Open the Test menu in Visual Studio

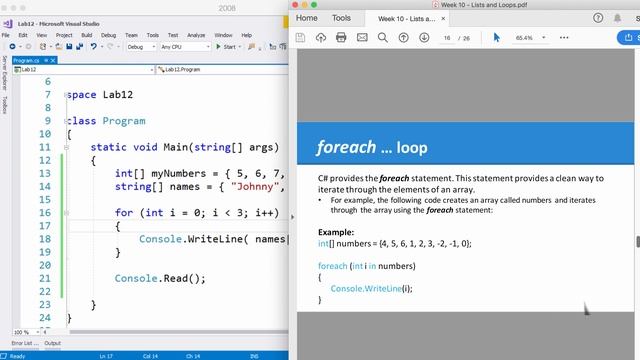[173, 35]
